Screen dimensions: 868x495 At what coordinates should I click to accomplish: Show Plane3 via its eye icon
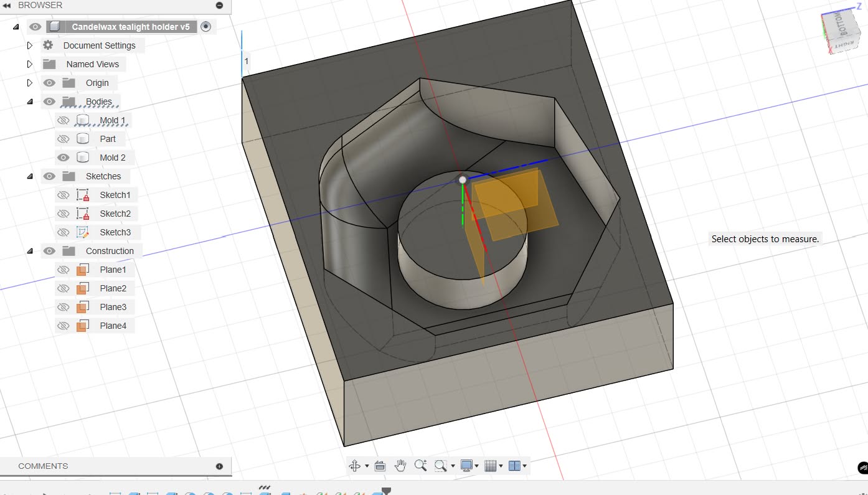[x=63, y=307]
